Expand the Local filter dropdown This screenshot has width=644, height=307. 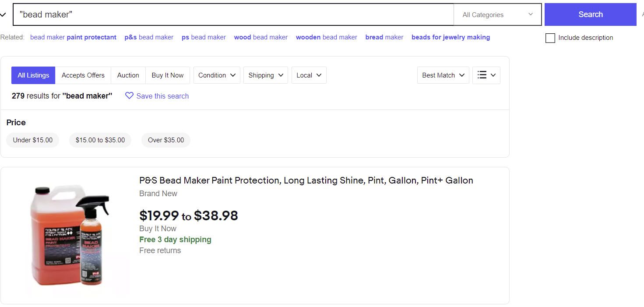pos(309,75)
